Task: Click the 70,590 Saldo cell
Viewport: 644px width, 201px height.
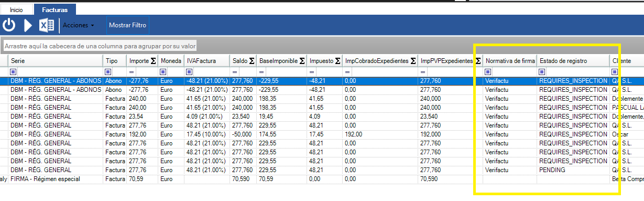Action: pyautogui.click(x=243, y=179)
